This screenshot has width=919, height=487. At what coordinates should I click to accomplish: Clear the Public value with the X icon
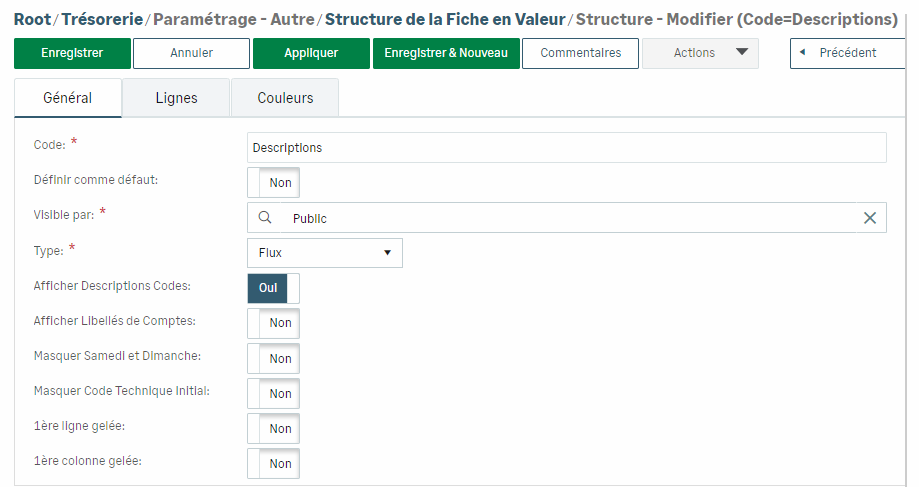(869, 218)
